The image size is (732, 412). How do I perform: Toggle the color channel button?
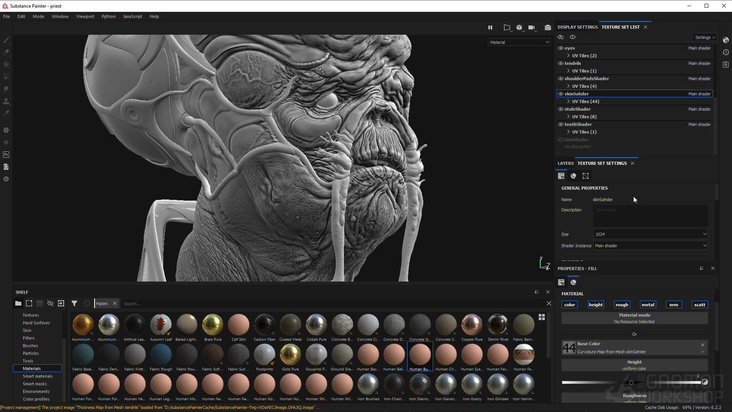[x=570, y=305]
